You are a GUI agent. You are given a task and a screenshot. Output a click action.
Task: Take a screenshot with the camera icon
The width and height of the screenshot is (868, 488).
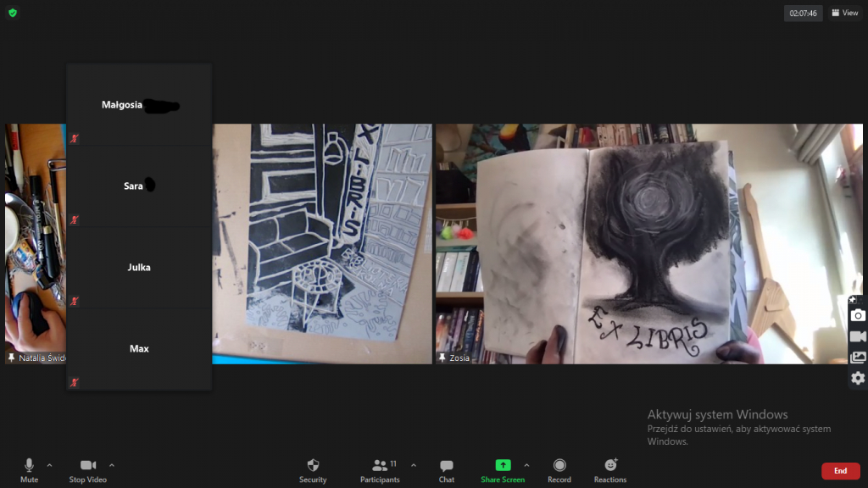pos(858,315)
